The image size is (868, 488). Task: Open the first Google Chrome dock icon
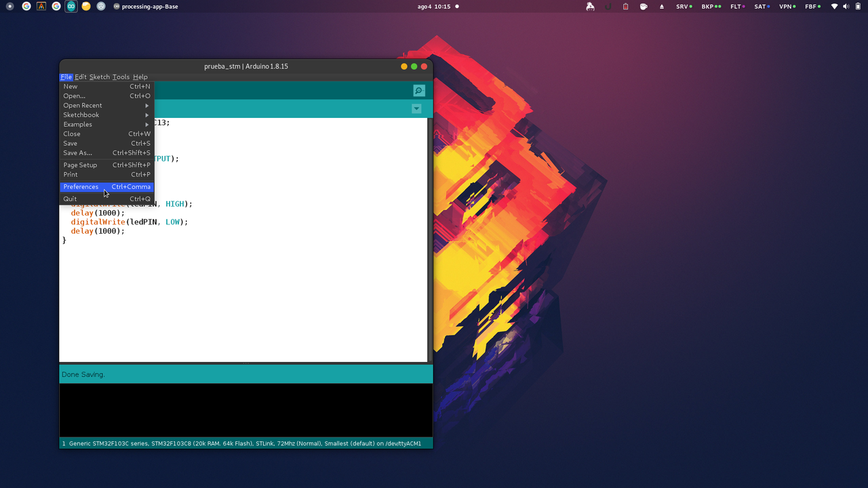coord(26,6)
